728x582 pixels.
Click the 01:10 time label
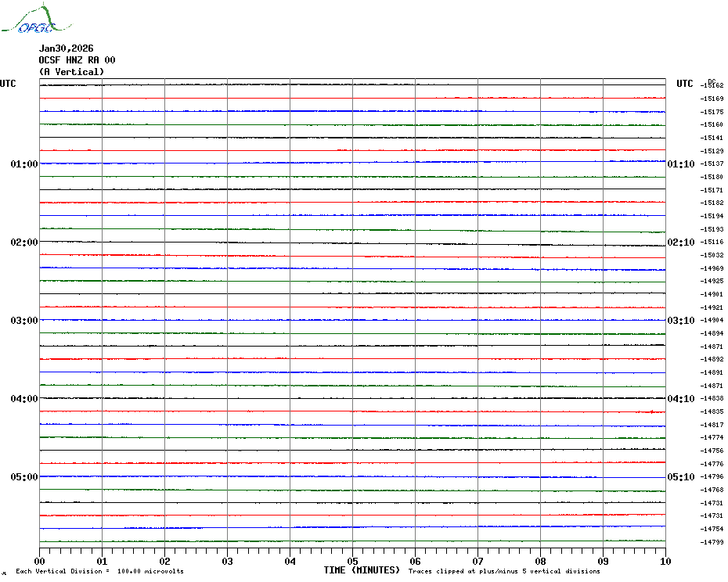[681, 163]
